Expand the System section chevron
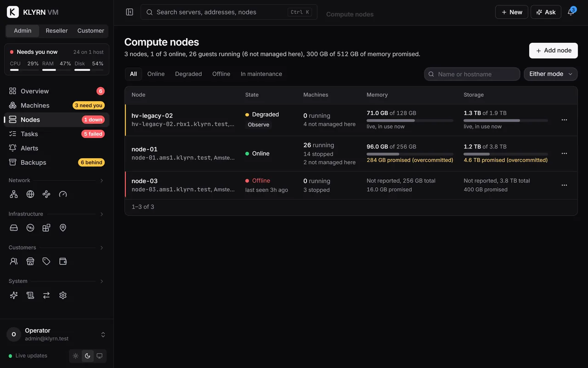 click(102, 281)
